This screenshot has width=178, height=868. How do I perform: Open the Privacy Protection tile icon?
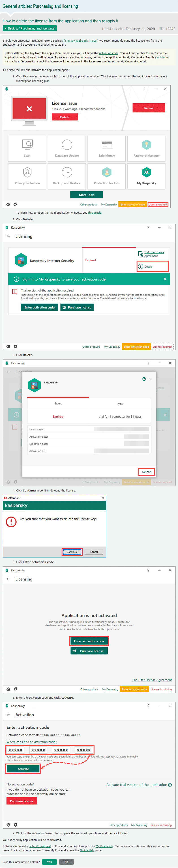(27, 172)
